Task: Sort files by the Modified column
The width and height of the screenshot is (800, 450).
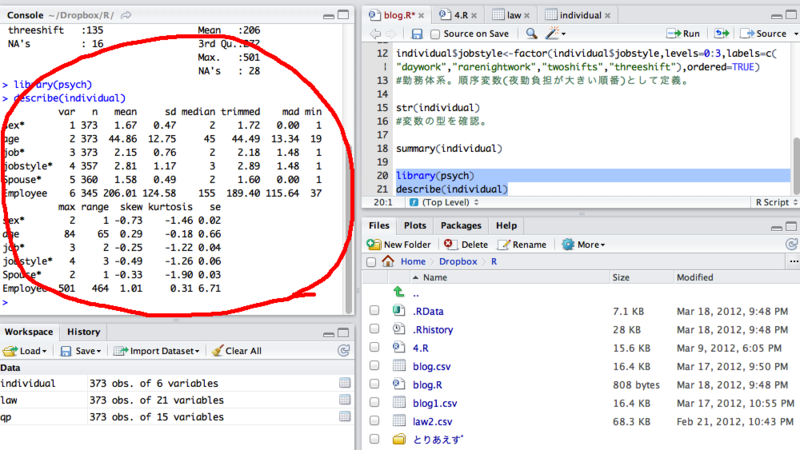Action: pos(694,277)
